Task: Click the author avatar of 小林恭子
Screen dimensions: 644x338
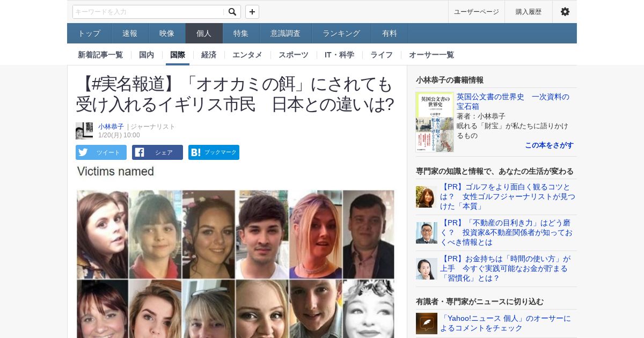Action: click(x=84, y=131)
